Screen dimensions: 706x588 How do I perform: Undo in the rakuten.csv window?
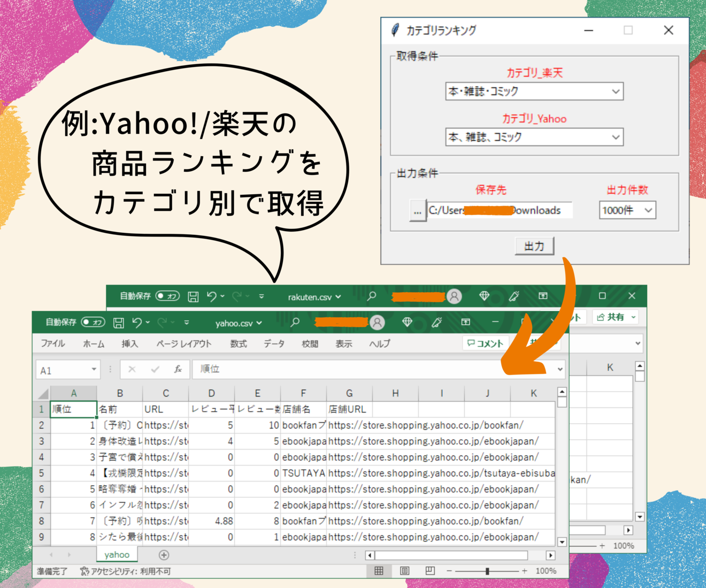[212, 296]
